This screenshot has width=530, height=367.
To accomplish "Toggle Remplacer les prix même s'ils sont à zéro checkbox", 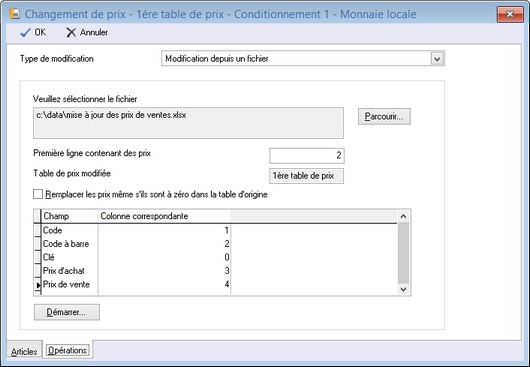I will click(x=38, y=194).
